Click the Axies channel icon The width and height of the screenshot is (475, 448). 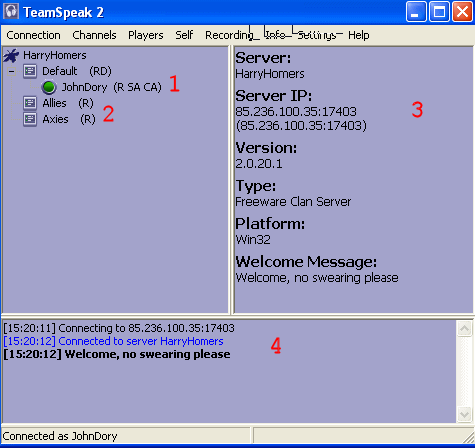(x=30, y=119)
